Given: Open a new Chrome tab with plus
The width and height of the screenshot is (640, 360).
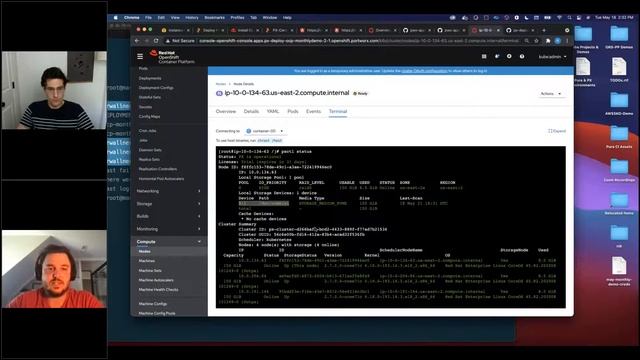Looking at the screenshot, I should 544,30.
